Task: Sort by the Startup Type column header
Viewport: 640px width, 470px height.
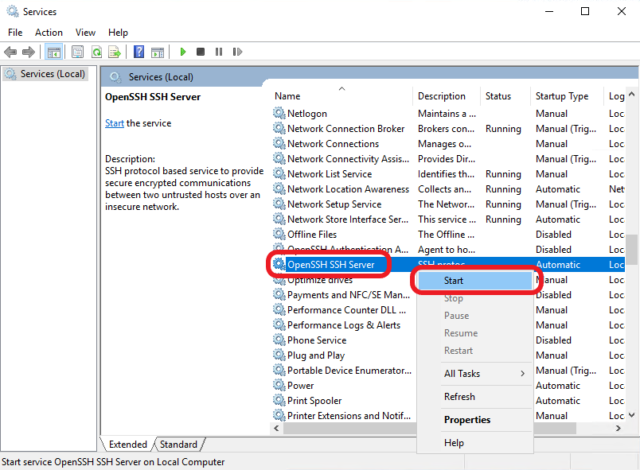Action: pyautogui.click(x=562, y=96)
